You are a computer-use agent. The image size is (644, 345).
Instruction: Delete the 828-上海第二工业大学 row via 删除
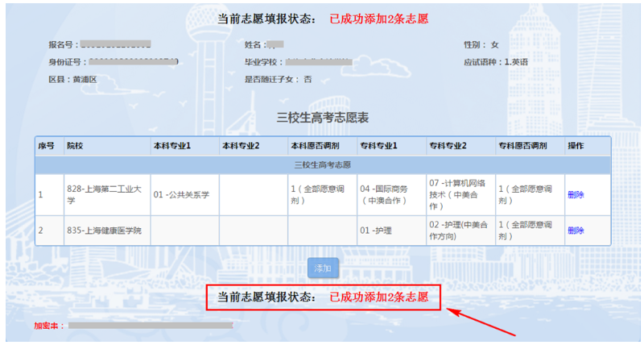pyautogui.click(x=576, y=195)
